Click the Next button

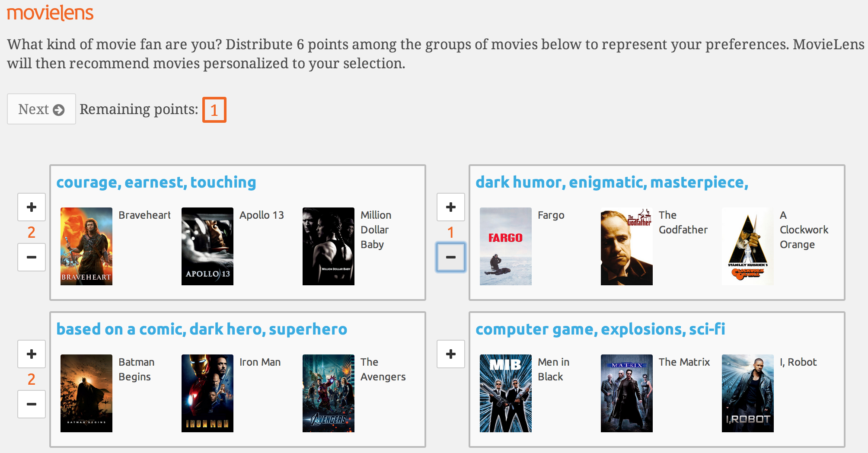tap(41, 109)
